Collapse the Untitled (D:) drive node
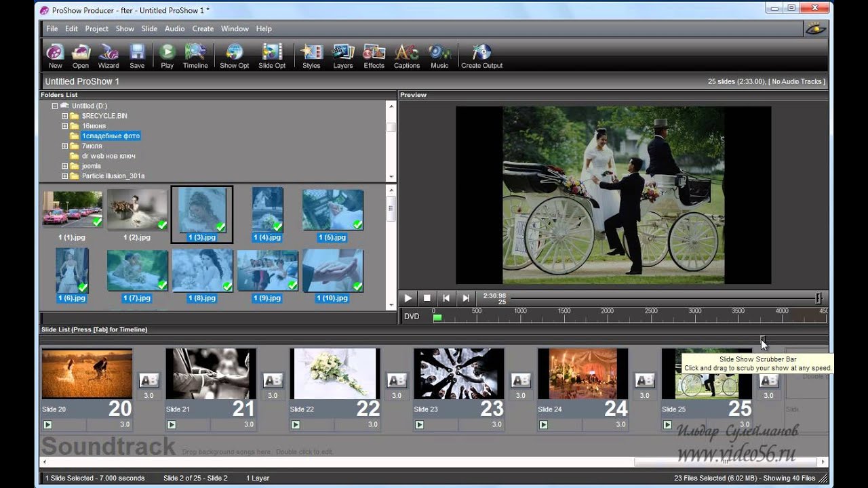 (x=55, y=106)
